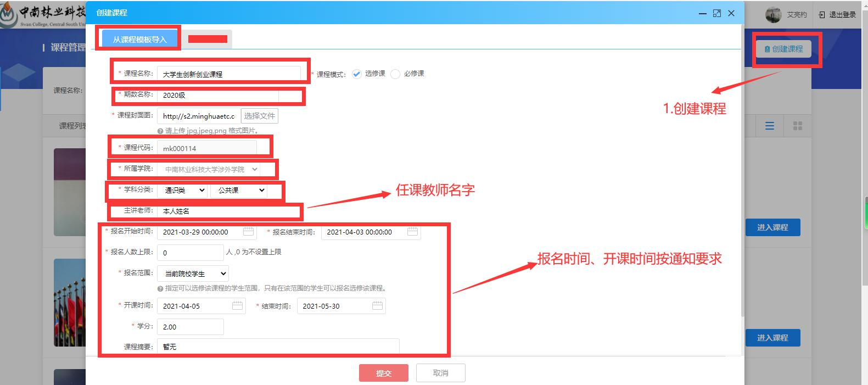Expand the 报名范围 enrollment scope dropdown
868x385 pixels.
pyautogui.click(x=193, y=274)
